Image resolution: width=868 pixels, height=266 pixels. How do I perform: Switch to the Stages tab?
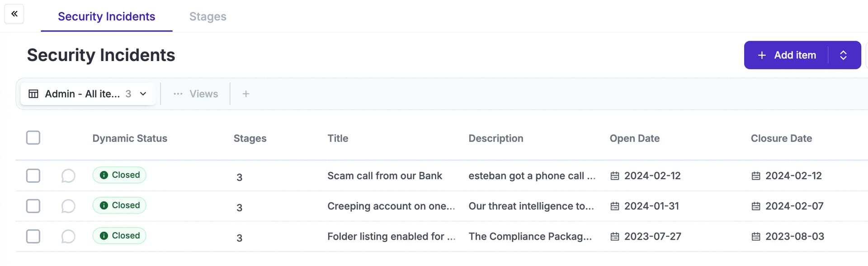208,16
